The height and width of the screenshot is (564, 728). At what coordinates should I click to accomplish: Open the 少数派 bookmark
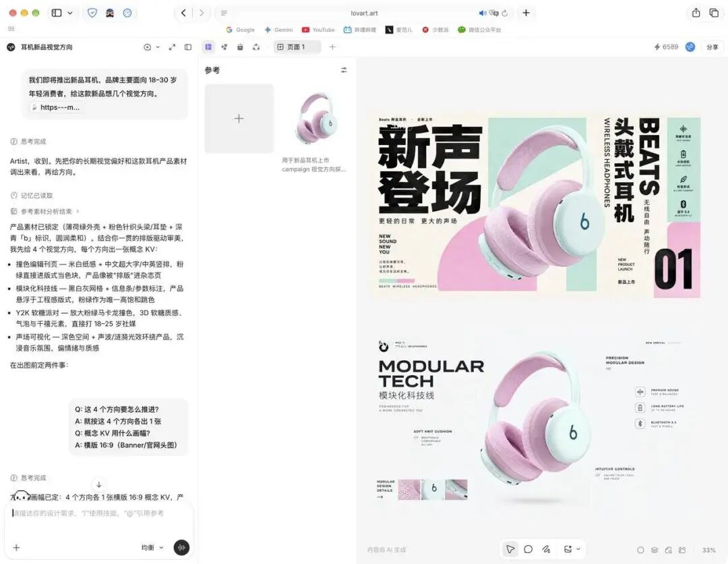point(435,30)
